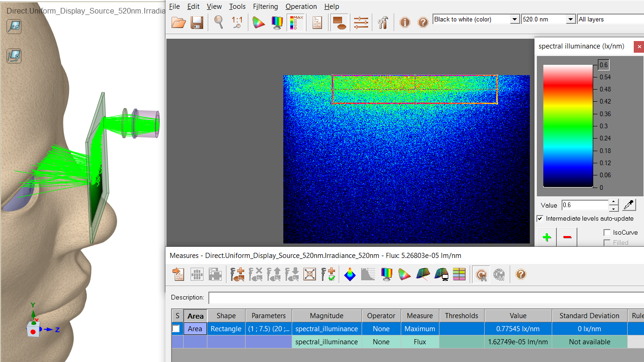The image size is (644, 362).
Task: Move measure down with caliper down-arrow icon
Action: click(x=292, y=274)
